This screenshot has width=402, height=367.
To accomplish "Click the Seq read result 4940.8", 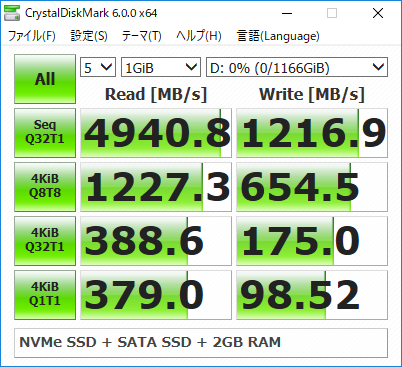I will point(156,133).
